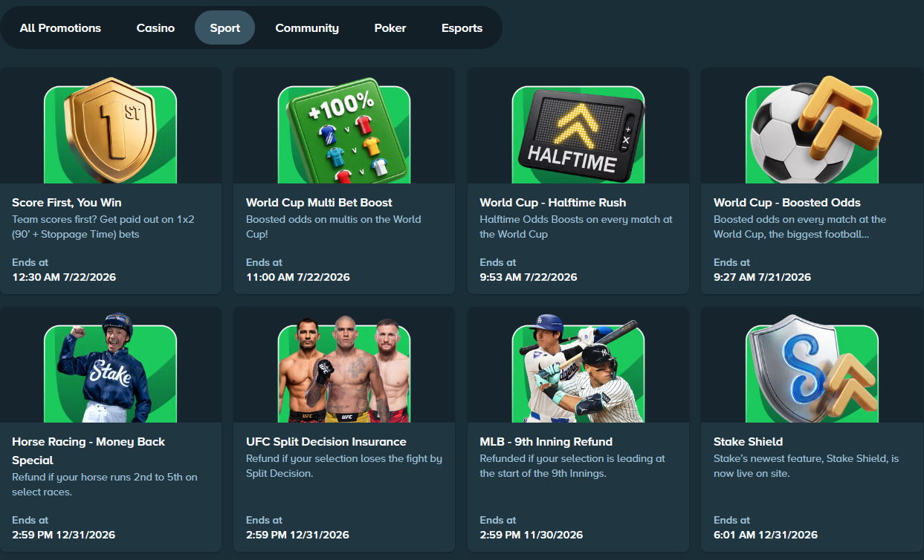Click 'Stake's newest feature' description
Viewport: 924px width, 560px height.
807,466
